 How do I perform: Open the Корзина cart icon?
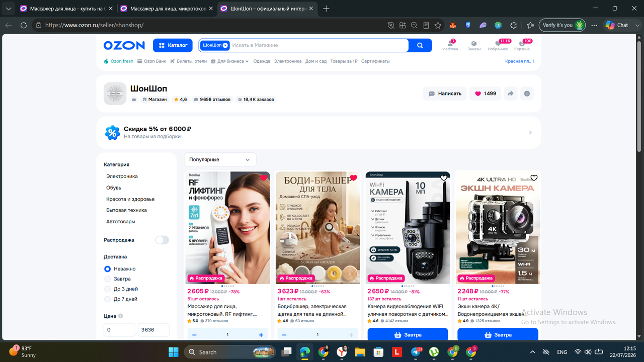click(522, 45)
